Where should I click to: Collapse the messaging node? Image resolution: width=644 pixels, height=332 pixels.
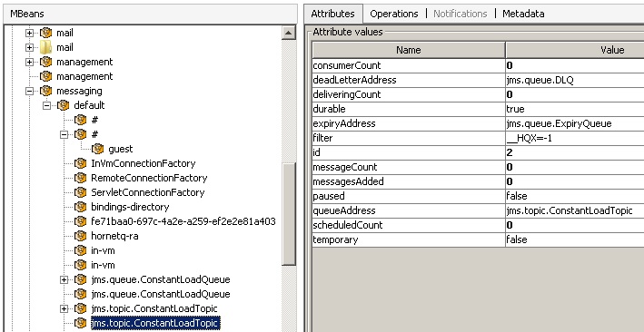29,91
